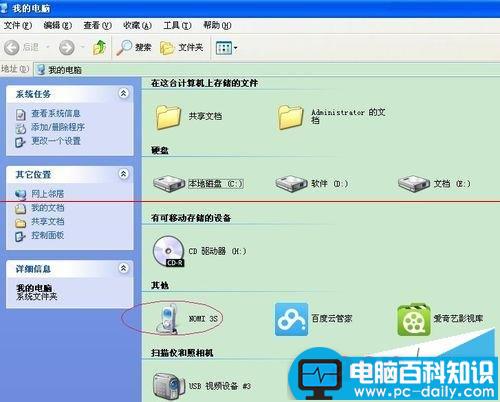This screenshot has width=500, height=402.
Task: Select the CD 驱动器 (H:) disc icon
Action: tap(168, 251)
